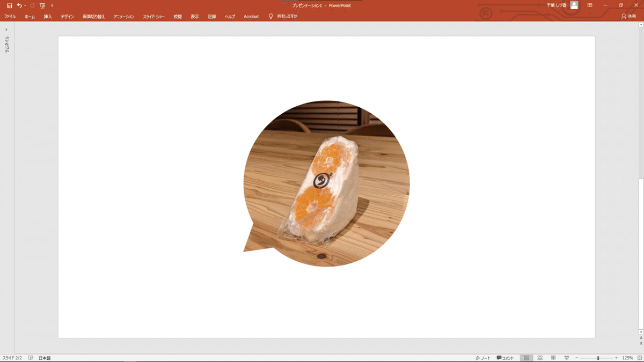The image size is (644, 362).
Task: Switch to Slide Sorter view icon
Action: click(540, 358)
